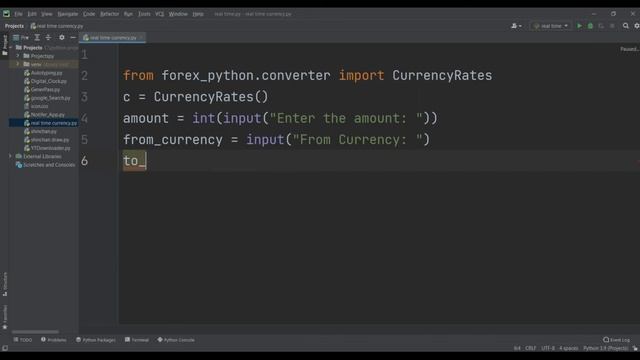
Task: Open the Problems tool window
Action: click(53, 340)
